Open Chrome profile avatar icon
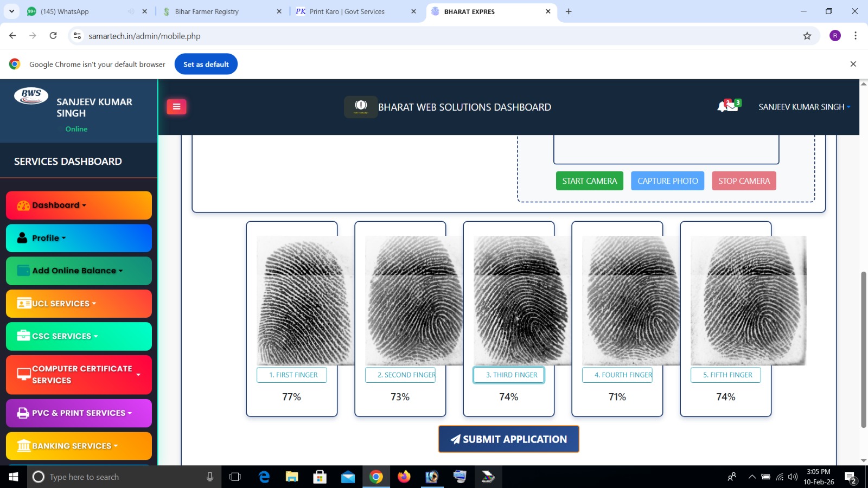Screen dimensions: 868x488 [x=835, y=36]
